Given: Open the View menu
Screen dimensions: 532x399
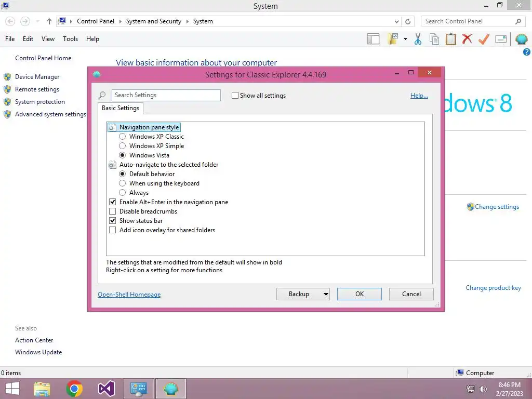Looking at the screenshot, I should coord(48,39).
